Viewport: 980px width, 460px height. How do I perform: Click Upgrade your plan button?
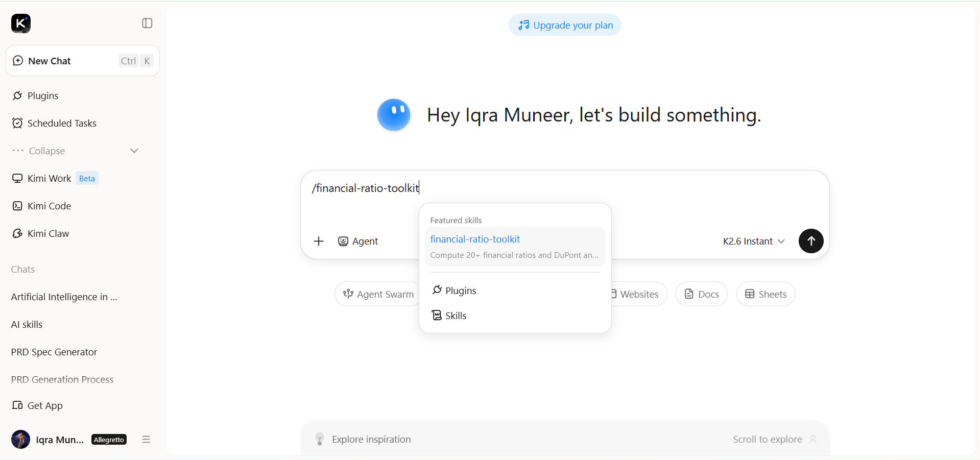(565, 25)
